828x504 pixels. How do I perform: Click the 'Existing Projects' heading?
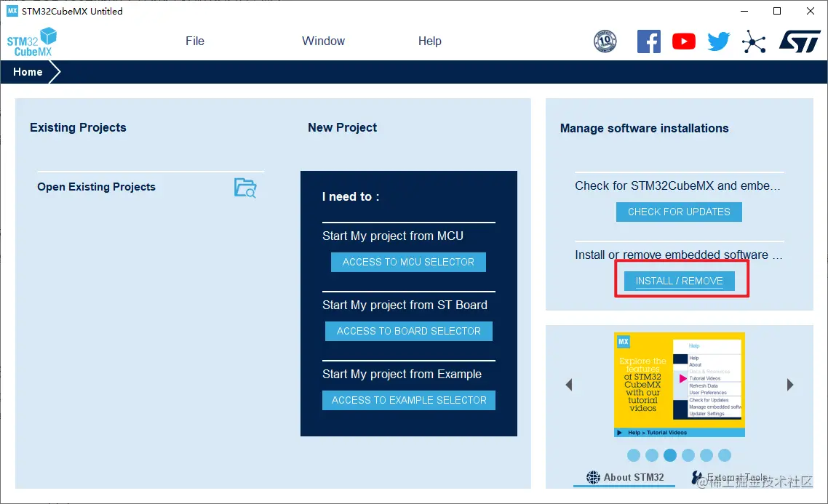coord(78,128)
